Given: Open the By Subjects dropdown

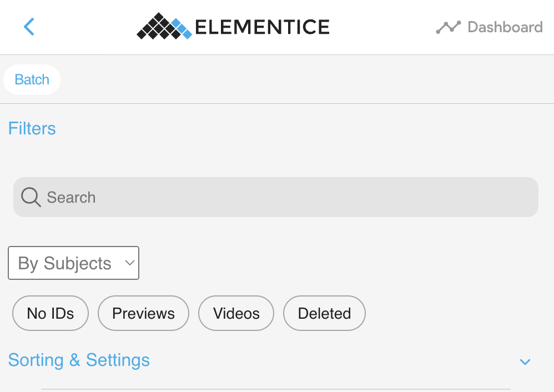Looking at the screenshot, I should click(x=73, y=263).
